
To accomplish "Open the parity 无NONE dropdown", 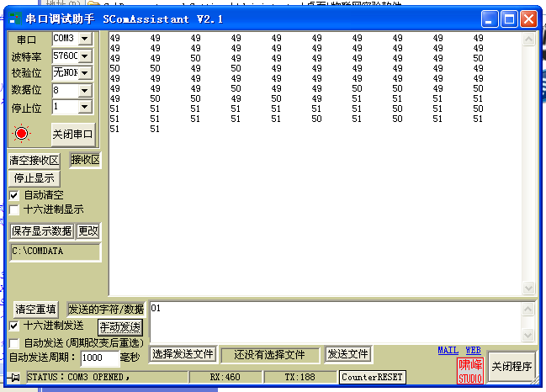I will coord(85,72).
